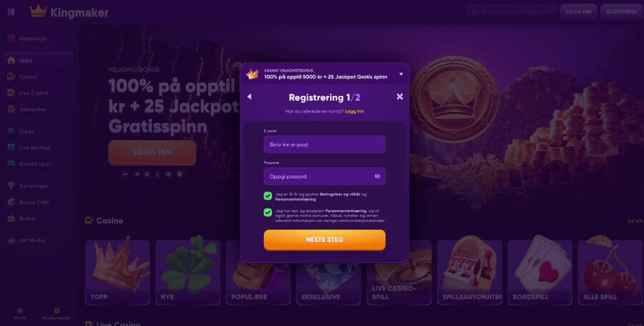Close the Registrering dialog
The height and width of the screenshot is (326, 644).
pyautogui.click(x=399, y=97)
